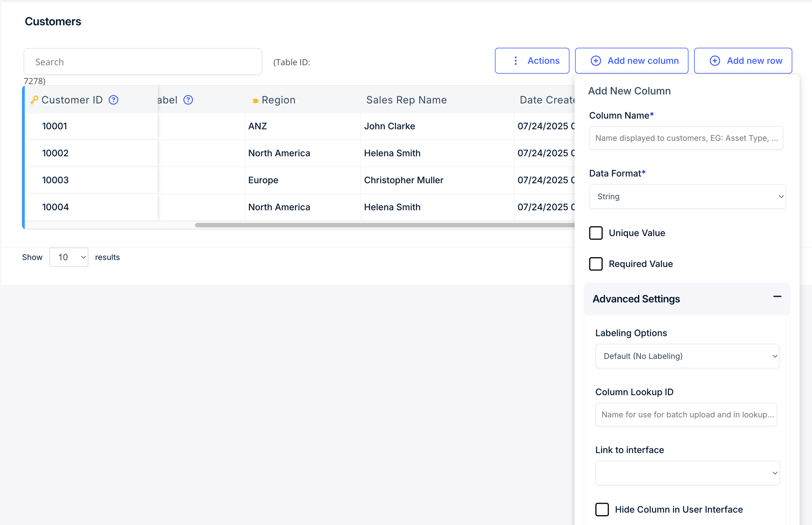Tick the Unique Value checkbox
812x525 pixels.
click(596, 233)
